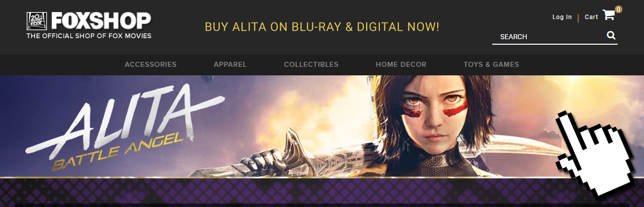Focus the Search input field
644x207 pixels.
548,37
